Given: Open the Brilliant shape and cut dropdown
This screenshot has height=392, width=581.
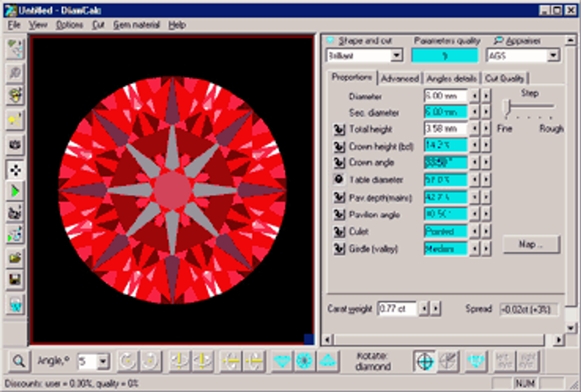Looking at the screenshot, I should (x=396, y=56).
